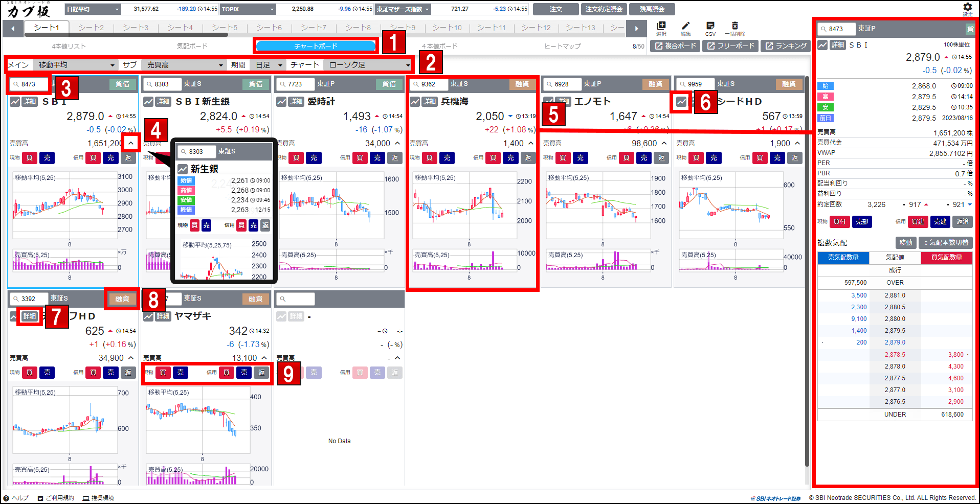
Task: Collapse 売買高 chevron on 愛時計 card
Action: pos(397,143)
